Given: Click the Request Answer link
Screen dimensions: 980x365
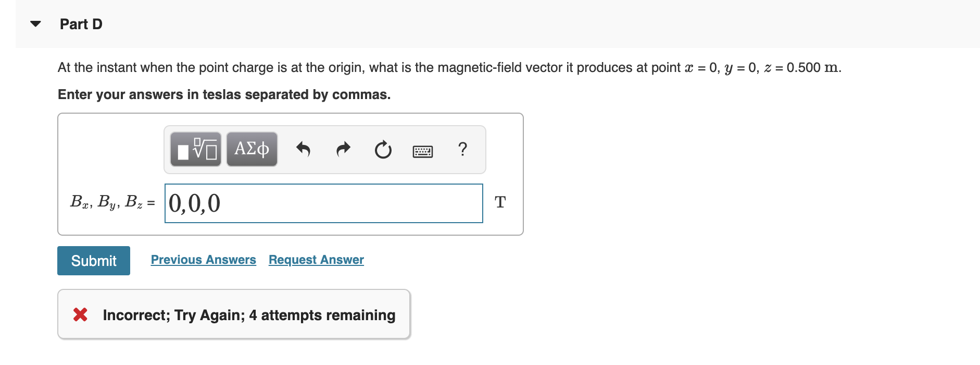Looking at the screenshot, I should point(316,260).
